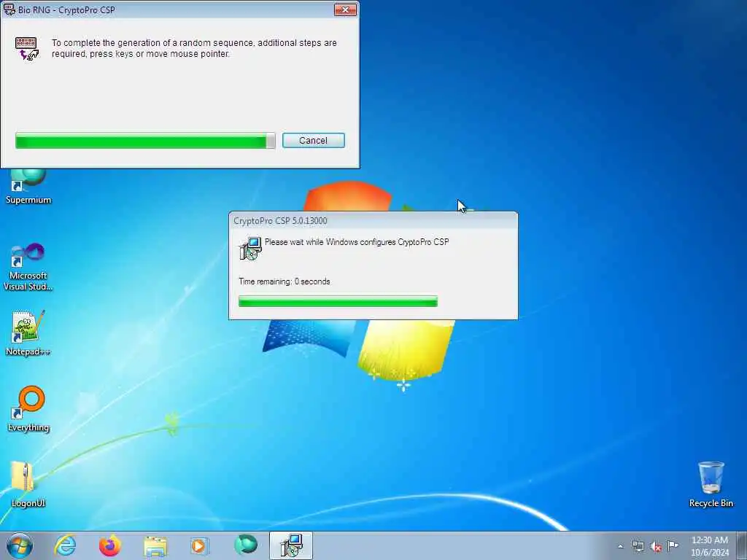This screenshot has height=560, width=747.
Task: Select the Everything search desktop icon
Action: click(28, 408)
